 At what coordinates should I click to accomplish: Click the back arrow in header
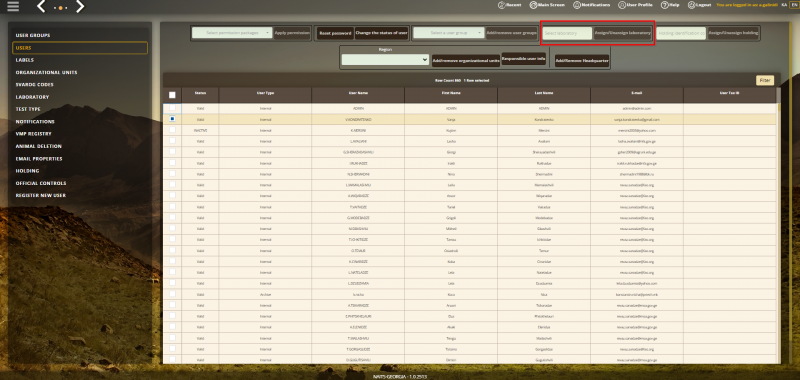tap(42, 7)
